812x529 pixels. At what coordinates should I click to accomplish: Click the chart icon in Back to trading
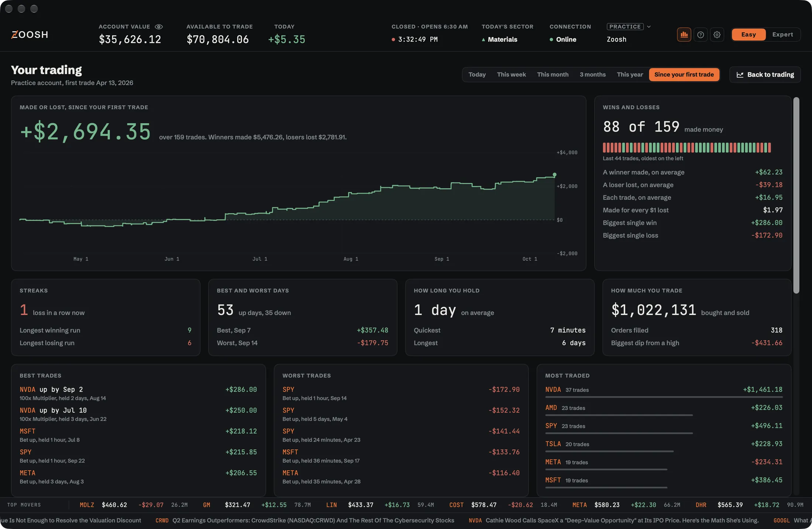coord(740,75)
